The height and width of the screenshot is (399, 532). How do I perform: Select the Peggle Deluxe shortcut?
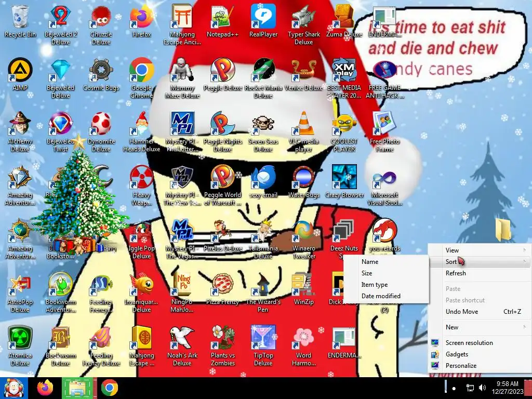click(x=222, y=75)
